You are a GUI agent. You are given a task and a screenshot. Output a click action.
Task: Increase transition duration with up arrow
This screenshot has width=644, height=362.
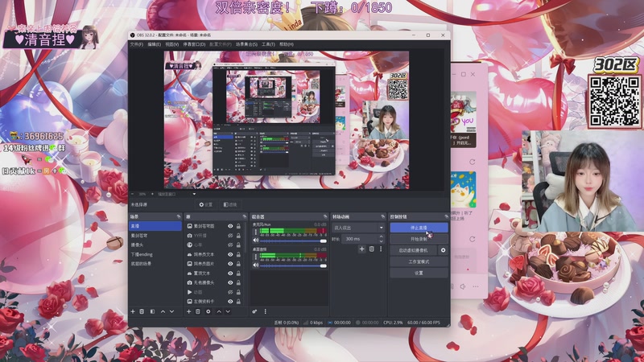(381, 237)
